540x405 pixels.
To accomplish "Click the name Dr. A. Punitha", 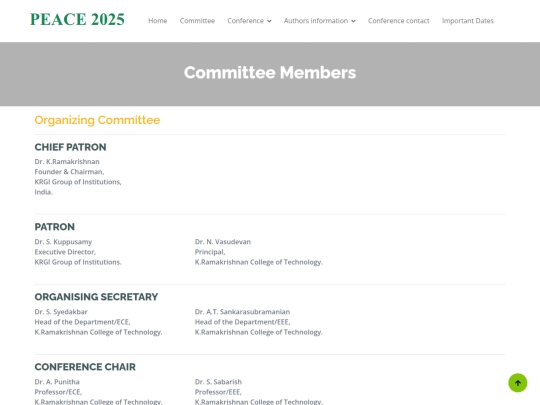I will click(x=57, y=382).
